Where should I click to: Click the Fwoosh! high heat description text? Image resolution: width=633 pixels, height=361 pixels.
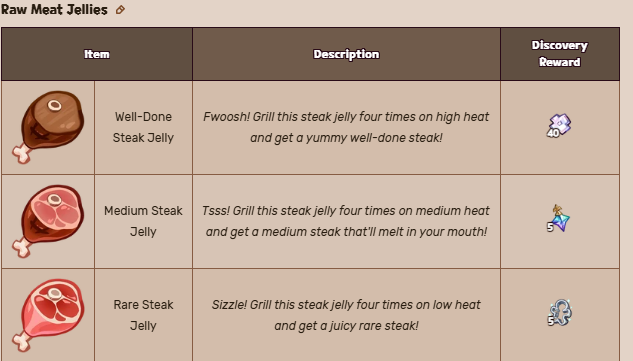(x=346, y=127)
